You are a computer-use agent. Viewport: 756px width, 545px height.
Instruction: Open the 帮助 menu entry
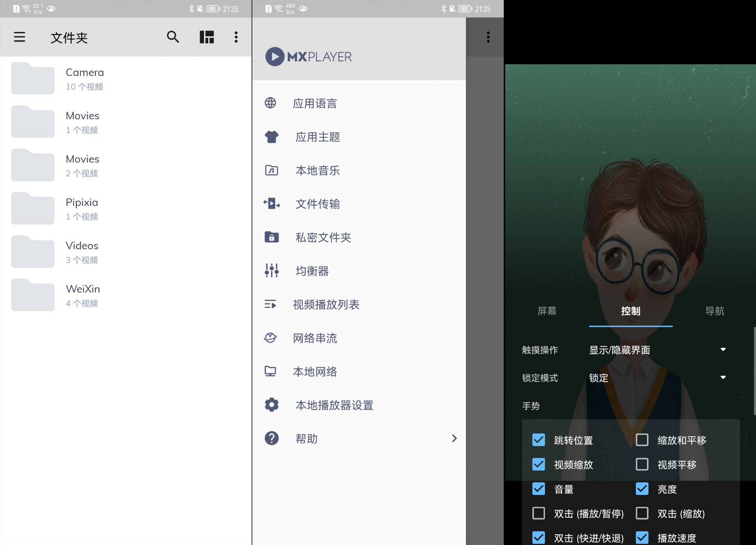[x=359, y=438]
